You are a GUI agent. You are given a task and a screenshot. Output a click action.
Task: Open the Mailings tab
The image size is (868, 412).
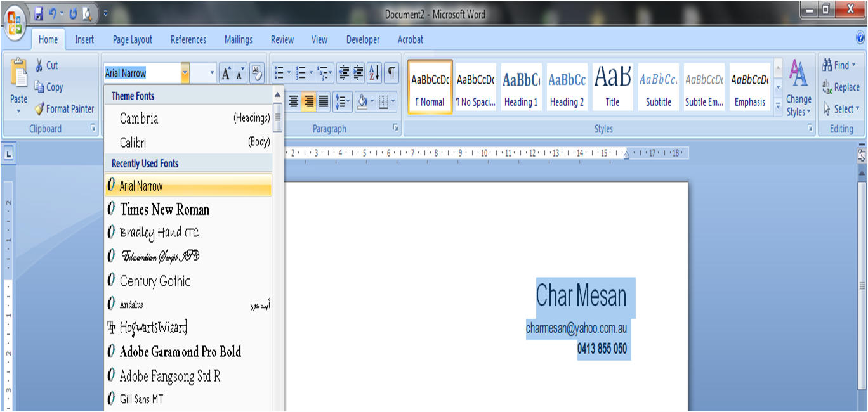(239, 39)
